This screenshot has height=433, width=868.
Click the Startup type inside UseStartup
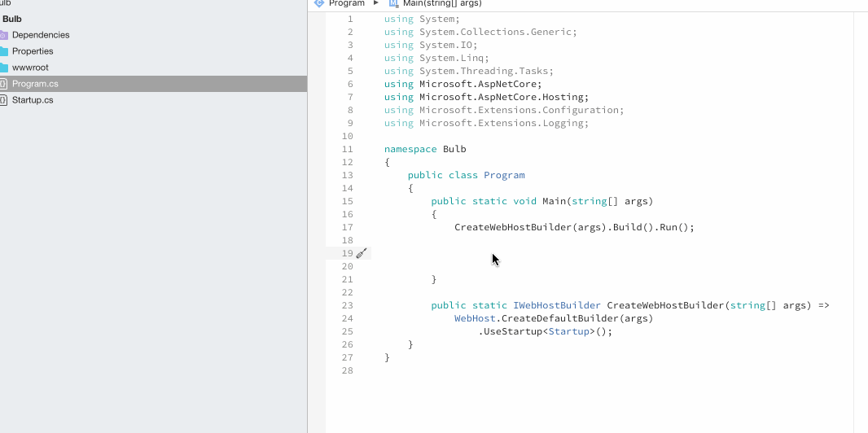tap(568, 331)
